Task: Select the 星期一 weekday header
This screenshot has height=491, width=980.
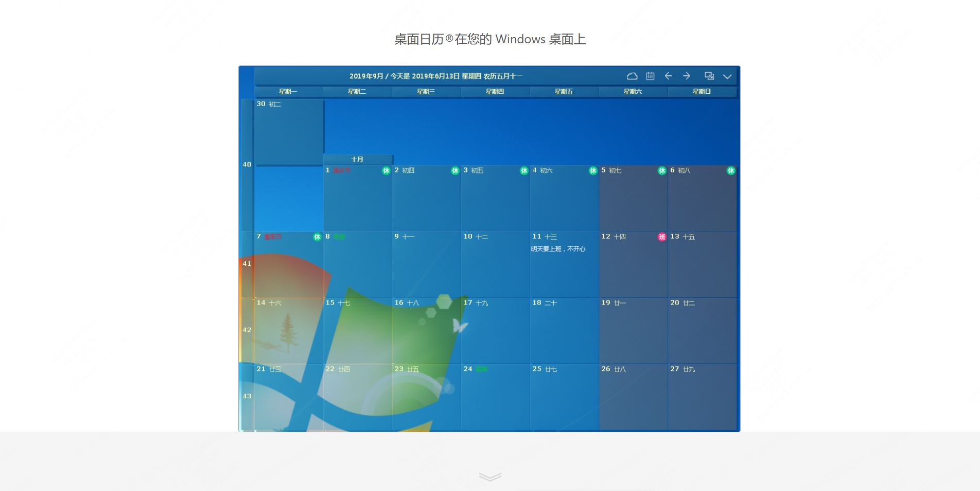Action: click(288, 92)
